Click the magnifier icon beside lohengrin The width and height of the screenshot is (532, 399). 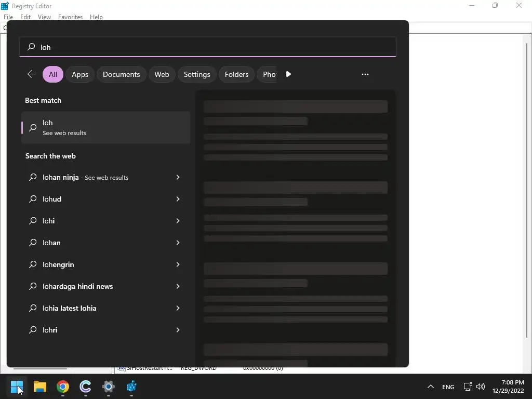[33, 264]
